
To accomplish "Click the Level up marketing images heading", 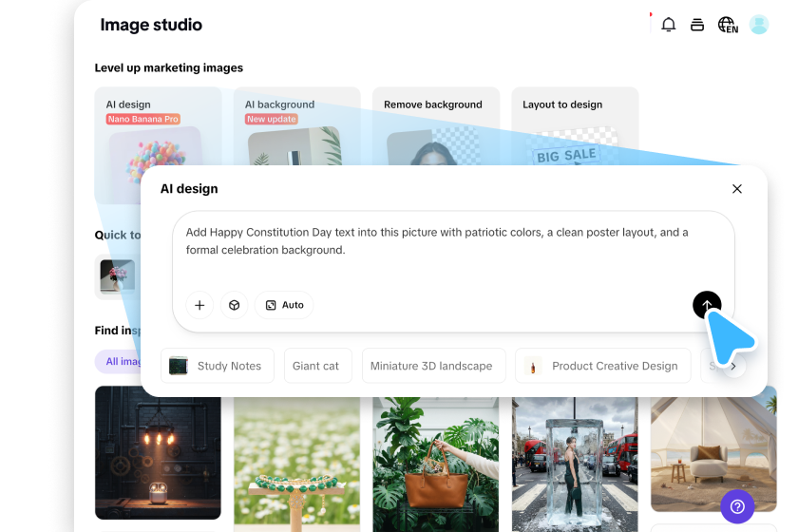I will click(169, 67).
